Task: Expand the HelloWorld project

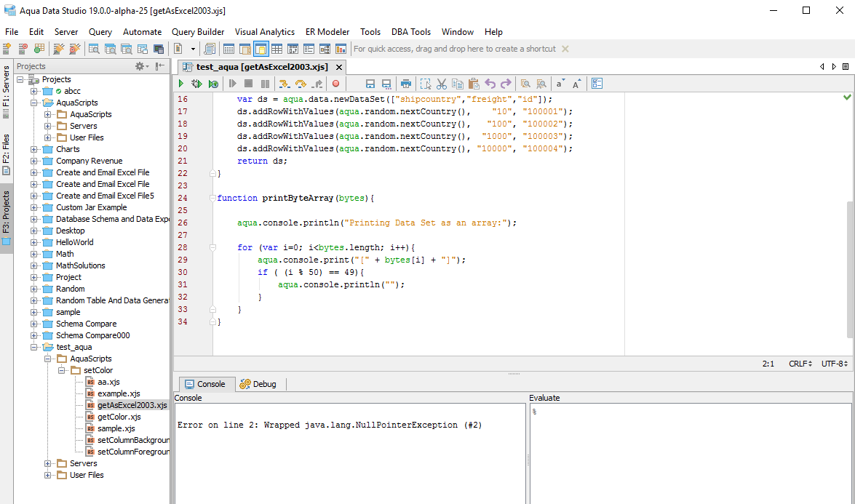Action: 33,242
